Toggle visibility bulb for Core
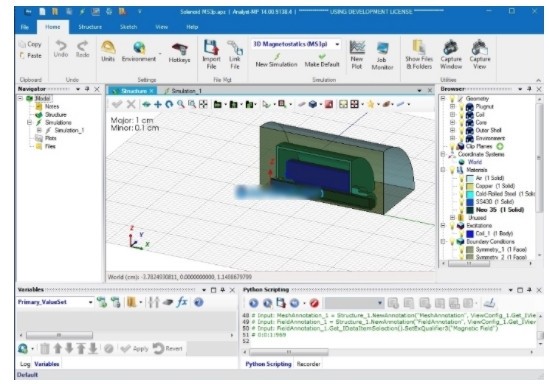The height and width of the screenshot is (384, 549). tap(461, 123)
